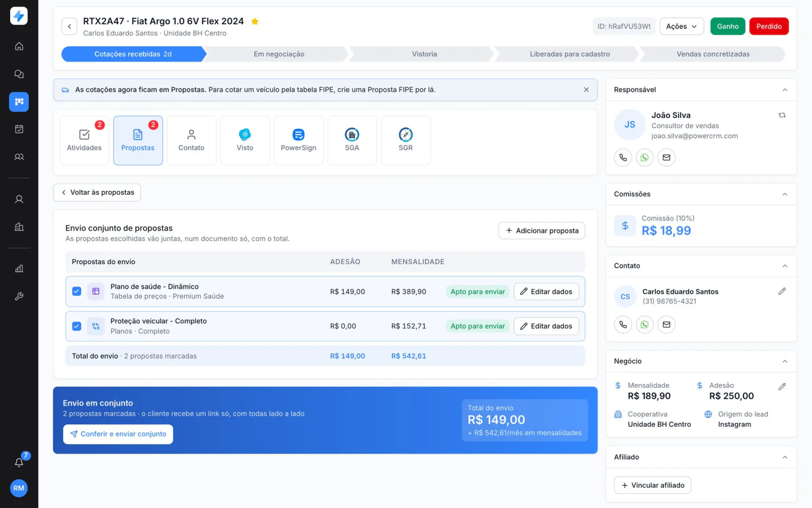Open the Contato tab
This screenshot has height=508, width=812.
tap(191, 141)
